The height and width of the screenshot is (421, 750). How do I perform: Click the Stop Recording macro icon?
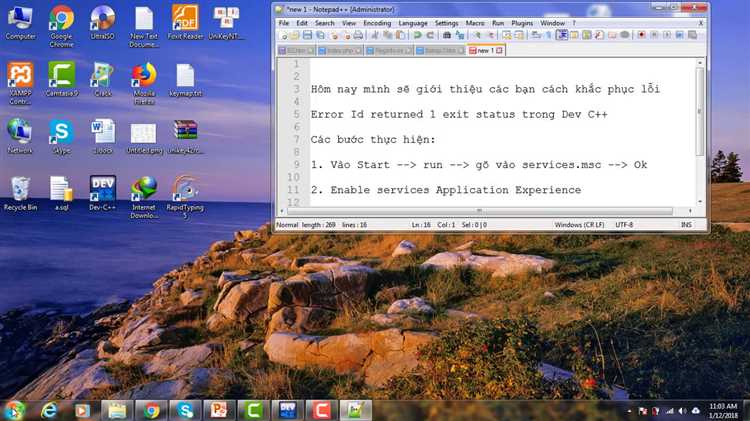tap(654, 35)
